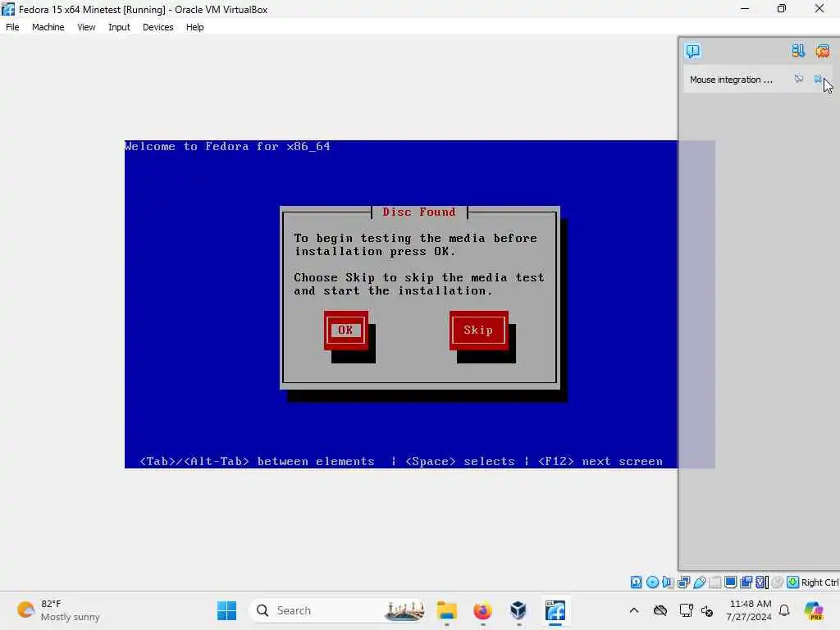The image size is (840, 630).
Task: Open the View menu
Action: point(86,27)
